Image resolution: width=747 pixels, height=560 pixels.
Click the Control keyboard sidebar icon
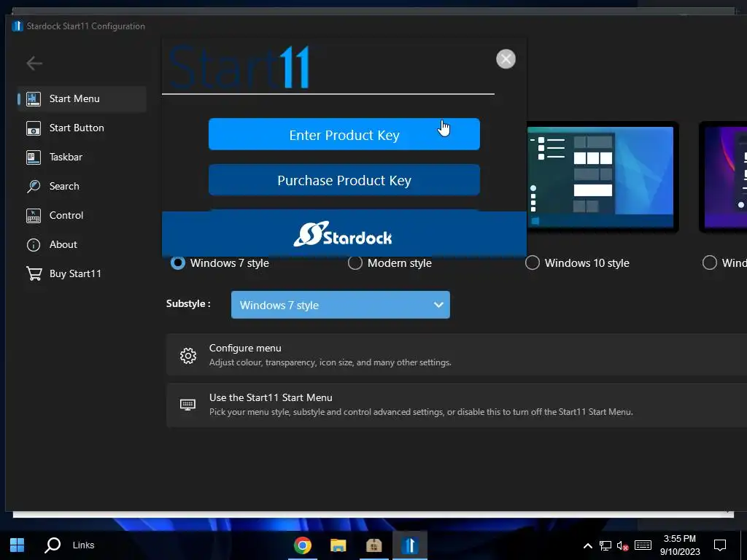pos(34,215)
